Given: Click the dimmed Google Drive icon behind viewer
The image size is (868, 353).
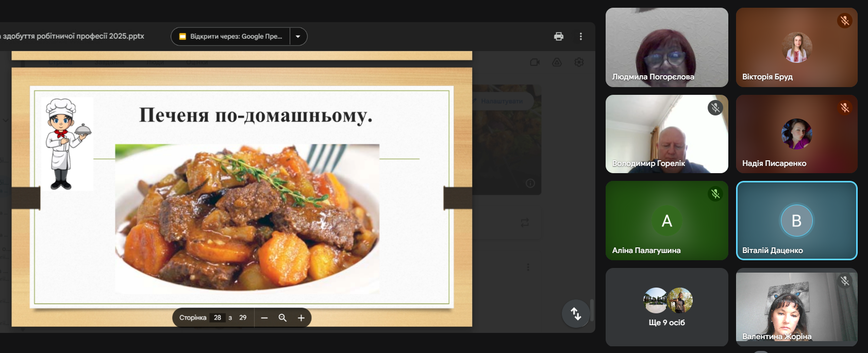Looking at the screenshot, I should 557,62.
